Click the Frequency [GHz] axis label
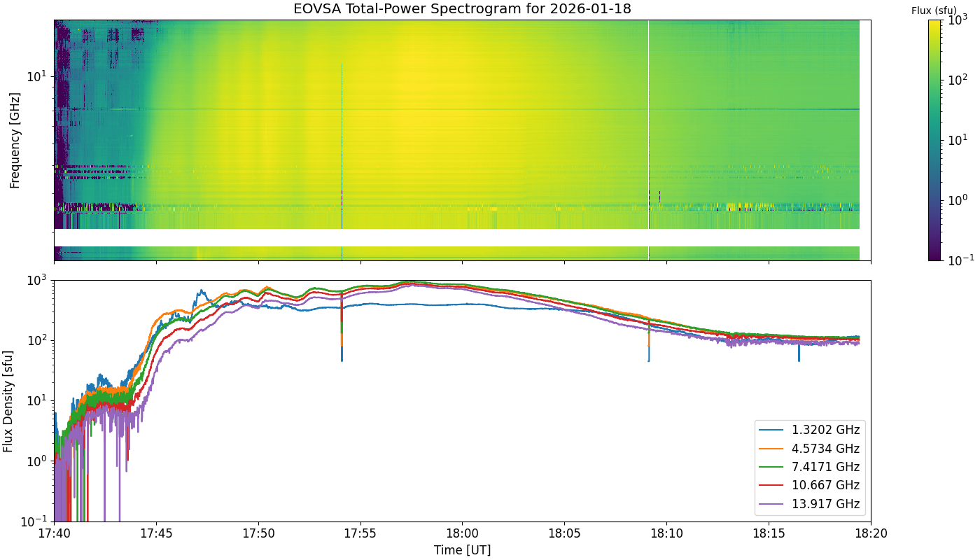Viewport: 980px width, 560px height. (14, 140)
